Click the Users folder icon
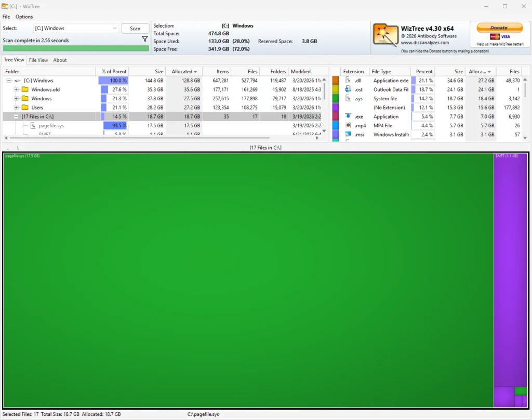 point(24,107)
